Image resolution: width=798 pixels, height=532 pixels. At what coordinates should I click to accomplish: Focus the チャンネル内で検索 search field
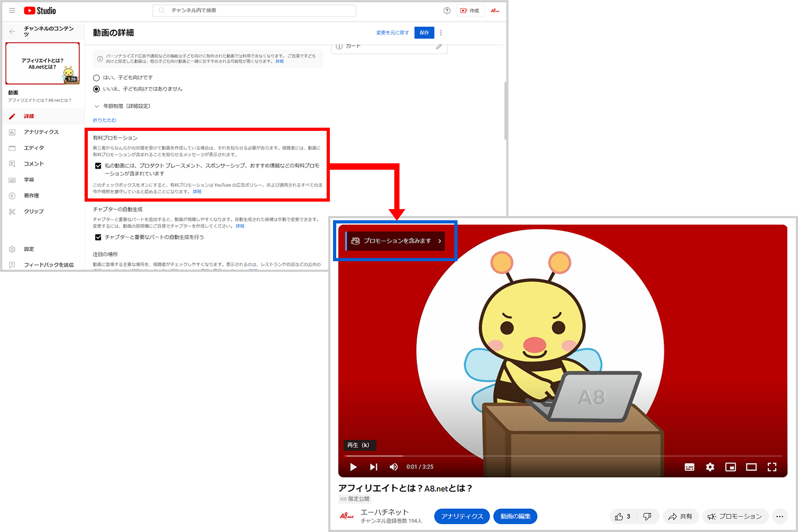pos(254,11)
